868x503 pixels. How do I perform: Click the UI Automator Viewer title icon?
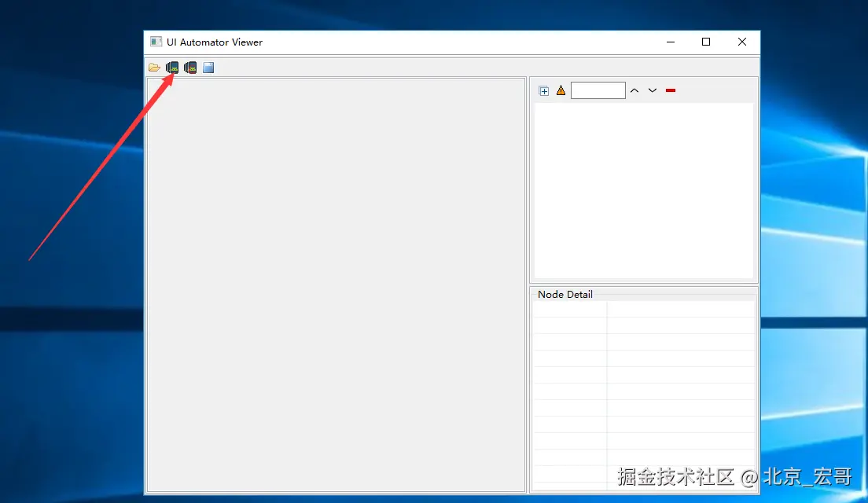pos(156,42)
